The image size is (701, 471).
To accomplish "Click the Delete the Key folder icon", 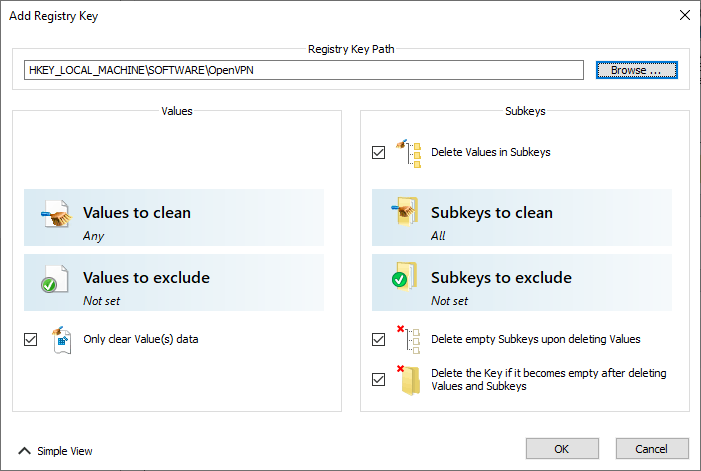I will [409, 380].
